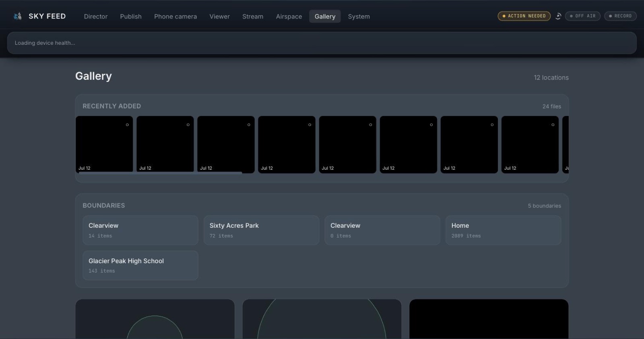Tick the select circle on fourth thumbnail
The image size is (644, 339).
pyautogui.click(x=310, y=125)
